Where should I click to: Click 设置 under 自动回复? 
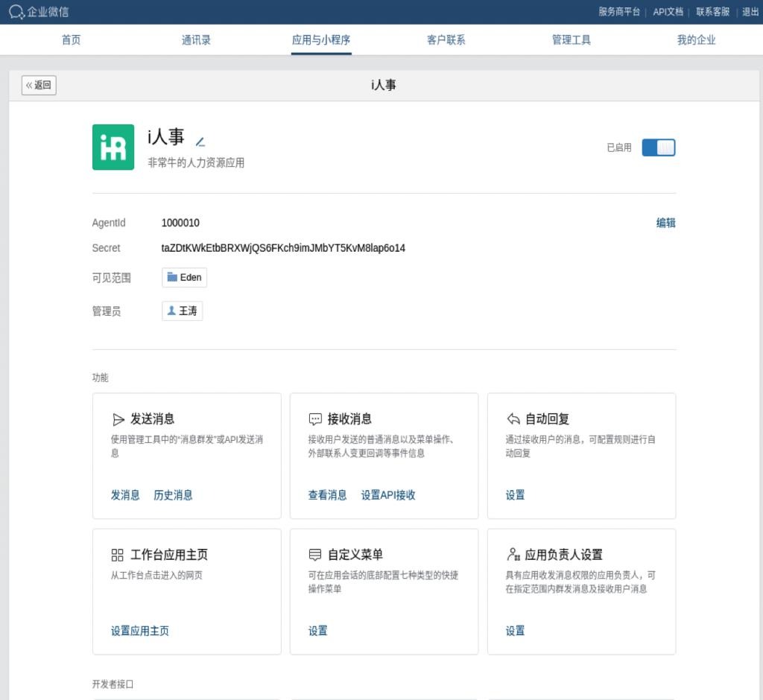tap(516, 495)
